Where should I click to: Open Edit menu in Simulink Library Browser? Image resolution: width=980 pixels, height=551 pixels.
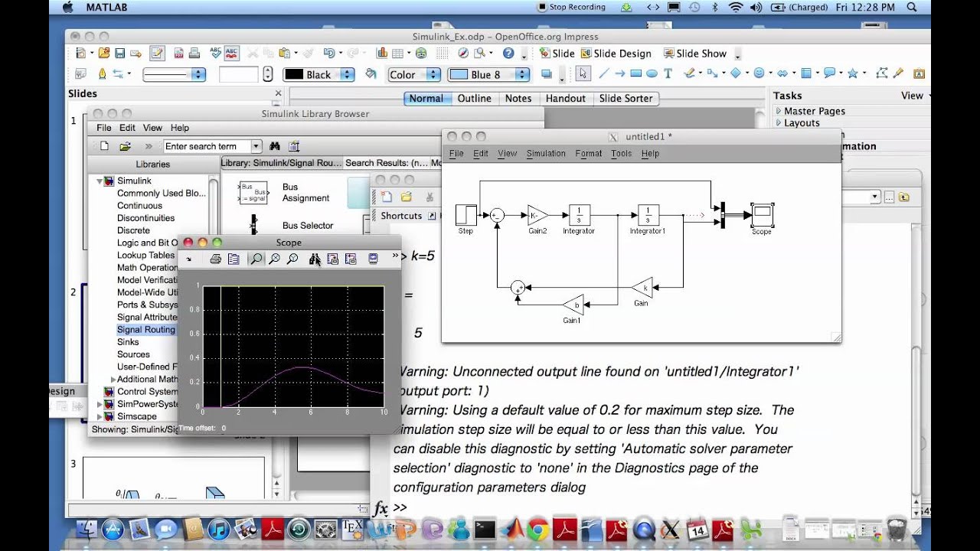[127, 128]
